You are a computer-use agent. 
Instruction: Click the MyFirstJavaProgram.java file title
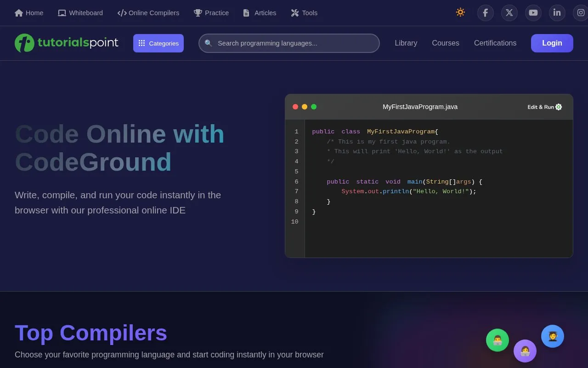tap(420, 107)
